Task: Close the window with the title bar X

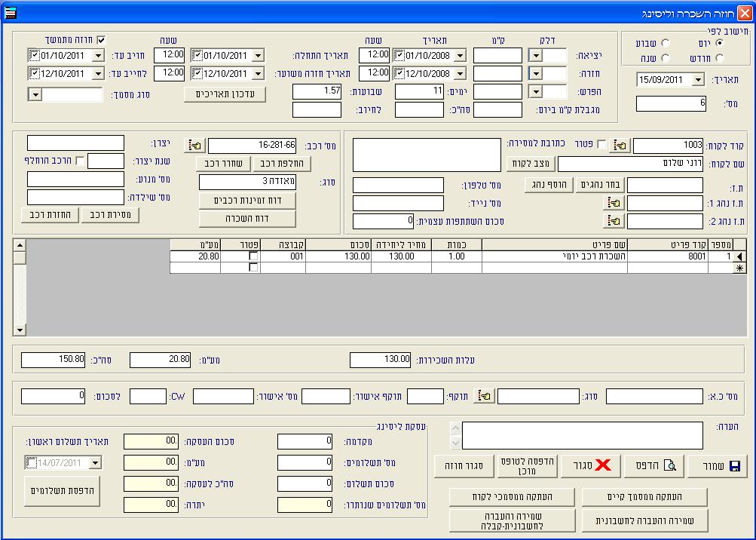Action: tap(745, 13)
